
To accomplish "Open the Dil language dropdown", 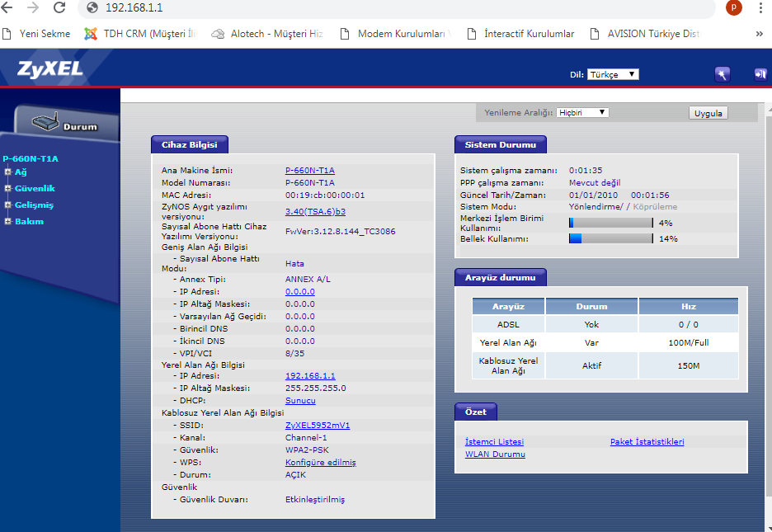I will coord(613,74).
